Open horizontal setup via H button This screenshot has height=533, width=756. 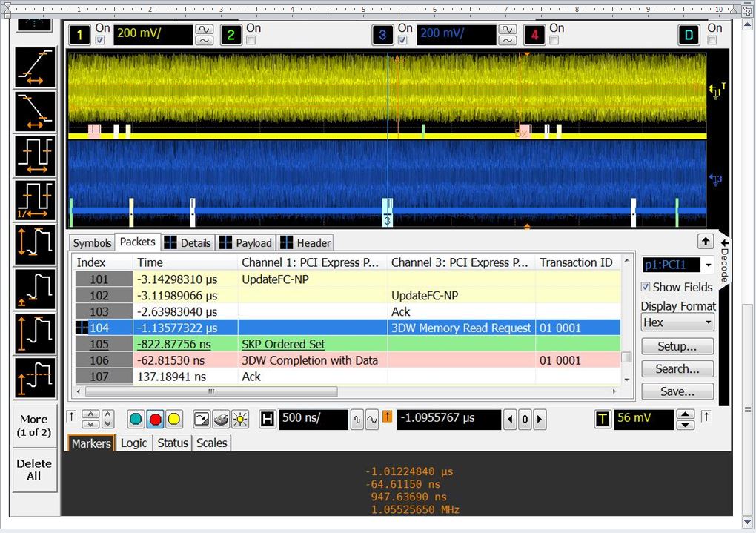click(x=268, y=419)
